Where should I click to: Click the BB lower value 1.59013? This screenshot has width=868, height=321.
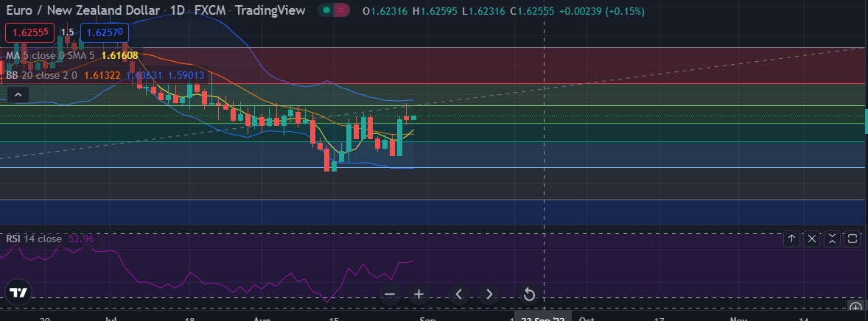point(186,75)
